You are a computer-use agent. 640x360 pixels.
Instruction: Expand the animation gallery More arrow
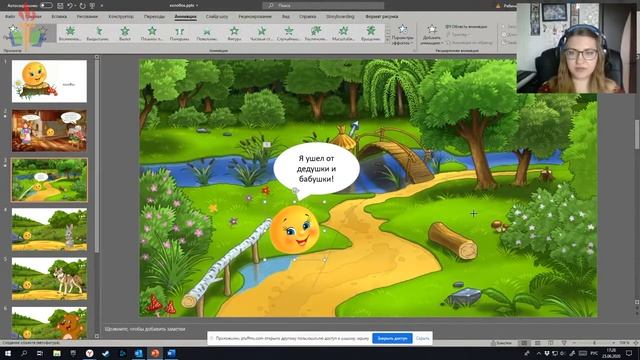pos(388,40)
